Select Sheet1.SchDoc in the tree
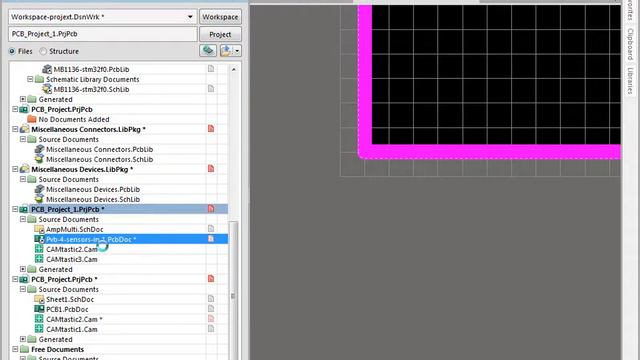The image size is (640, 360). [x=70, y=299]
